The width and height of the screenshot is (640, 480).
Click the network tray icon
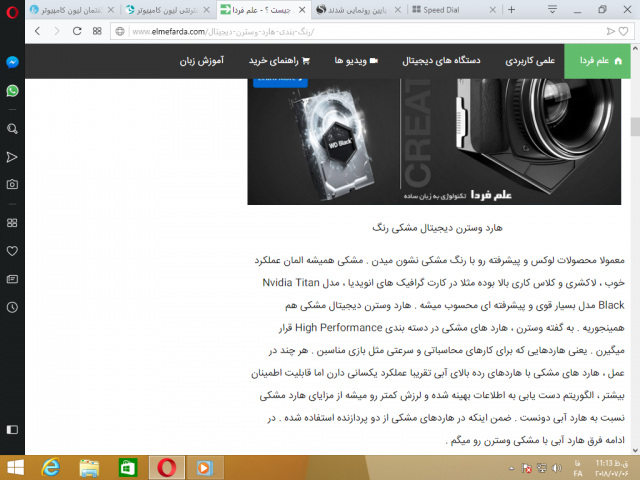click(x=542, y=468)
